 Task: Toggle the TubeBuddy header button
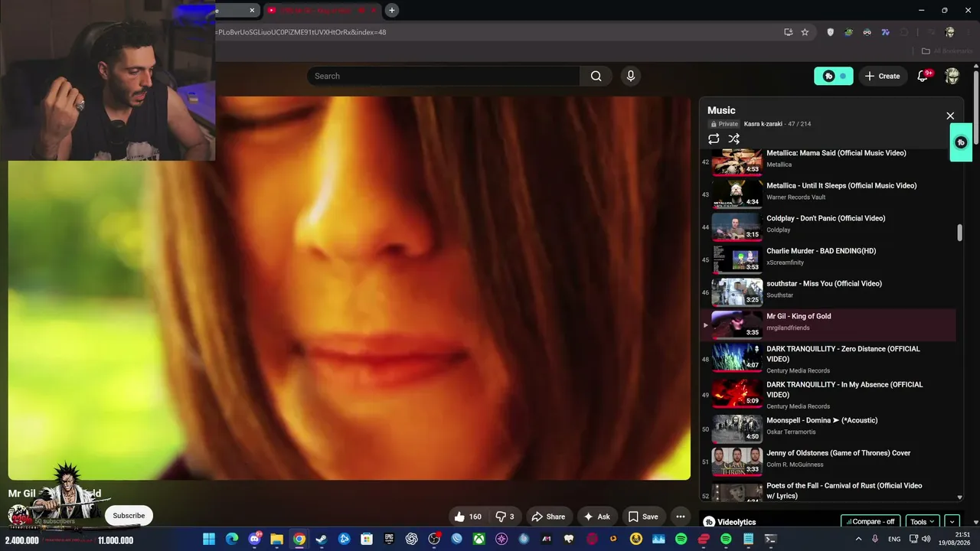click(x=835, y=76)
